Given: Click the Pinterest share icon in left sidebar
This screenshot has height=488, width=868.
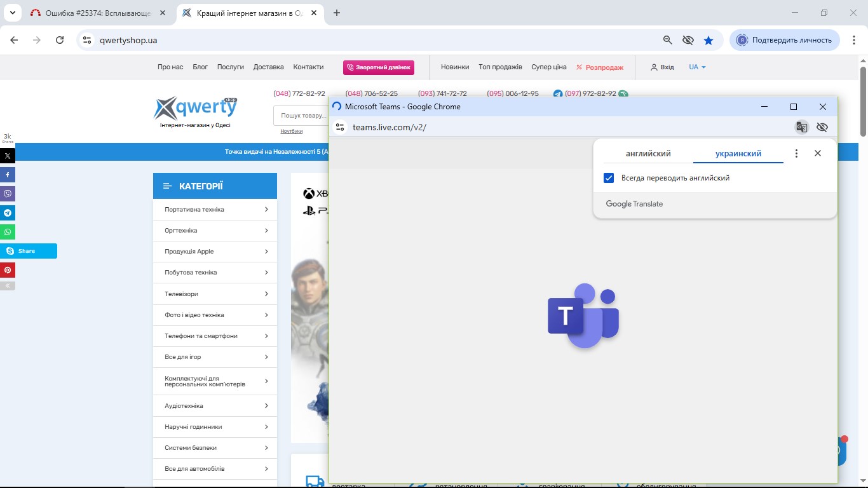Looking at the screenshot, I should 8,270.
